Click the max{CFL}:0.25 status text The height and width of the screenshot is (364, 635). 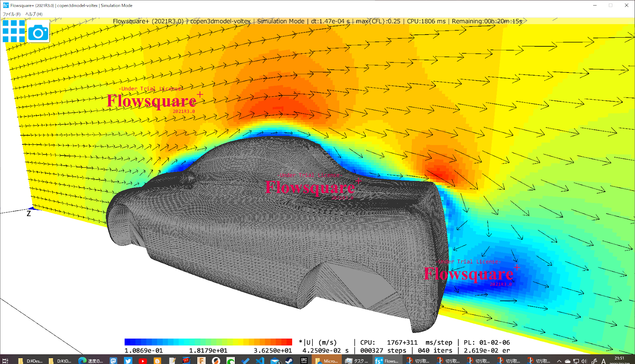pos(378,21)
